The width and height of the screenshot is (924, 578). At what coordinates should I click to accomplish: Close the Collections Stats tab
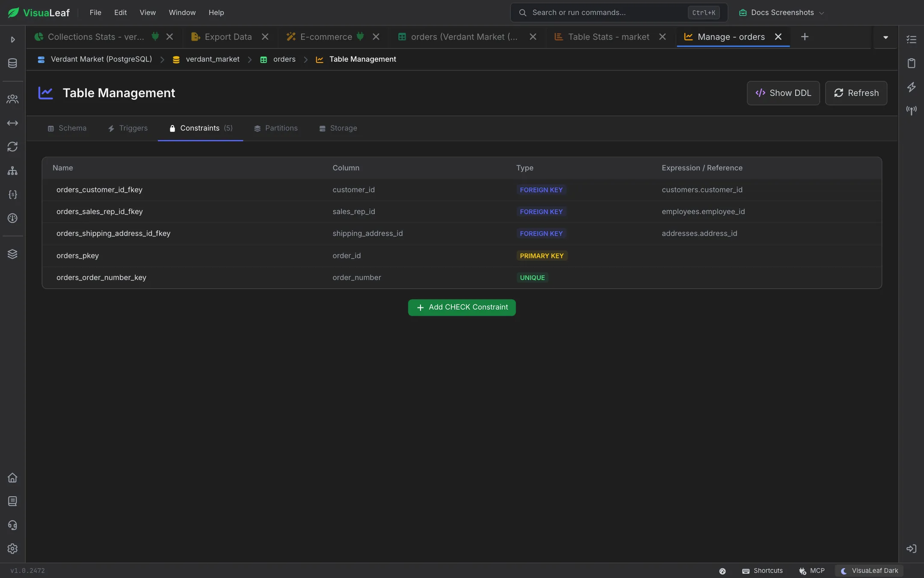(x=169, y=37)
